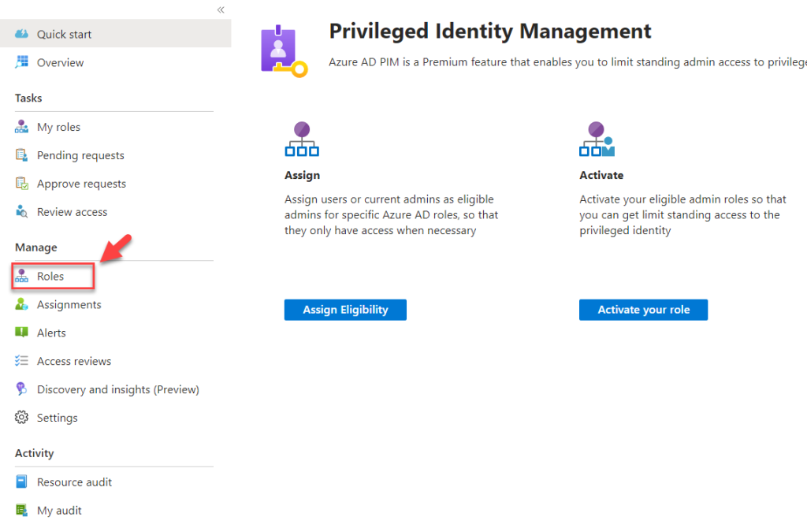Click the Pending requests icon
Image resolution: width=807 pixels, height=532 pixels.
tap(20, 155)
